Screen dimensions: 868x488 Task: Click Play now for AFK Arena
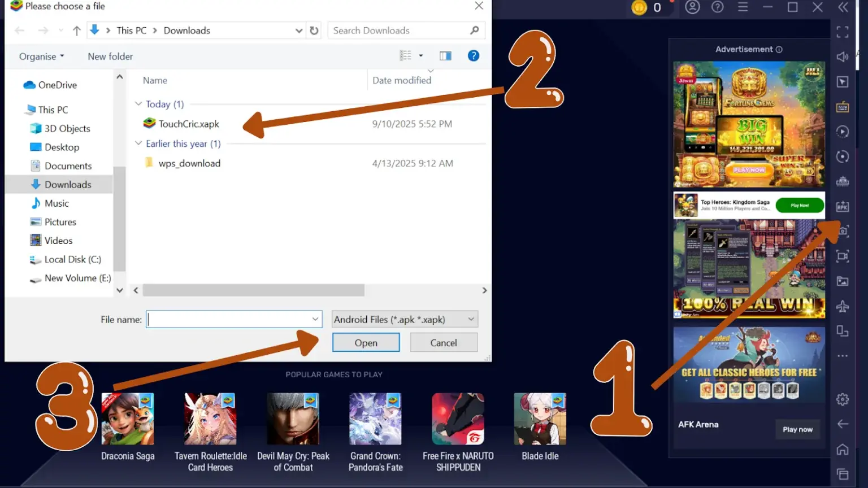point(797,429)
